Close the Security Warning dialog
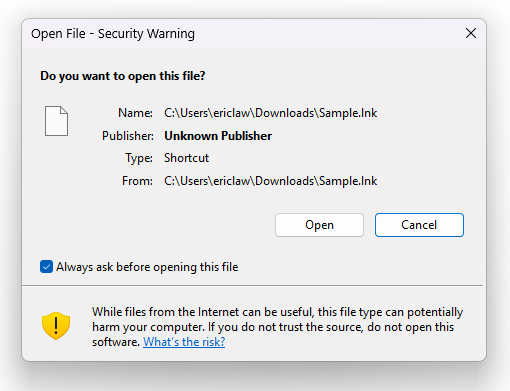 pos(471,33)
